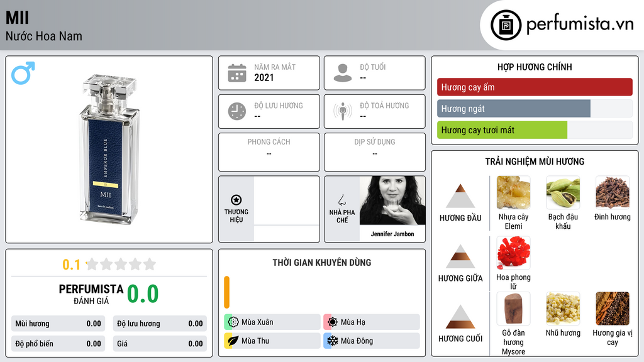Select the Mùa Đông season tag
This screenshot has height=362, width=644.
click(372, 341)
